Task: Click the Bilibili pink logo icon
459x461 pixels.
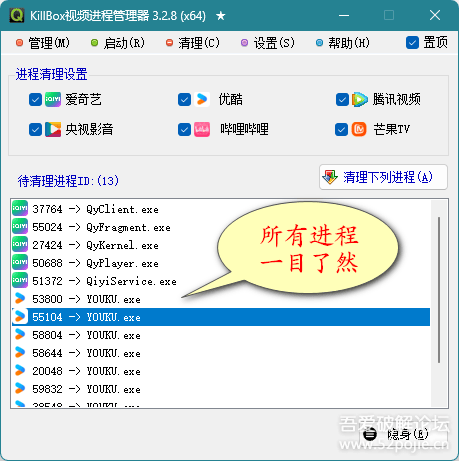Action: click(202, 129)
